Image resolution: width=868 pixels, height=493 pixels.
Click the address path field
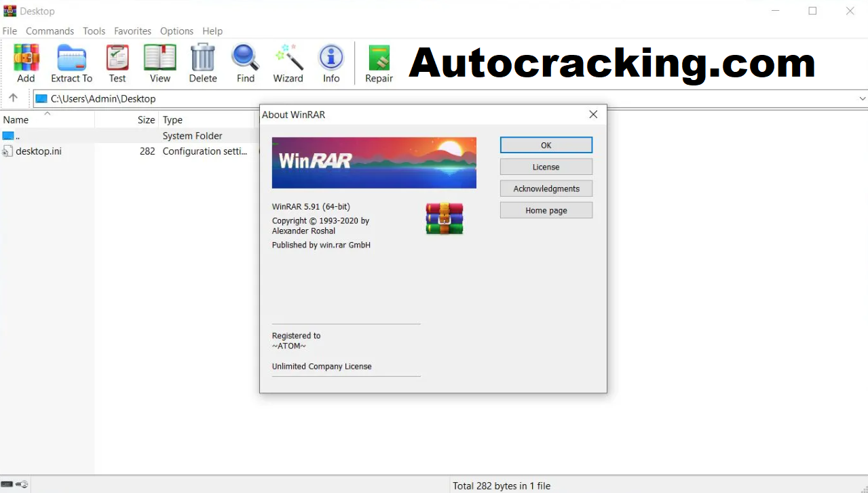point(445,98)
